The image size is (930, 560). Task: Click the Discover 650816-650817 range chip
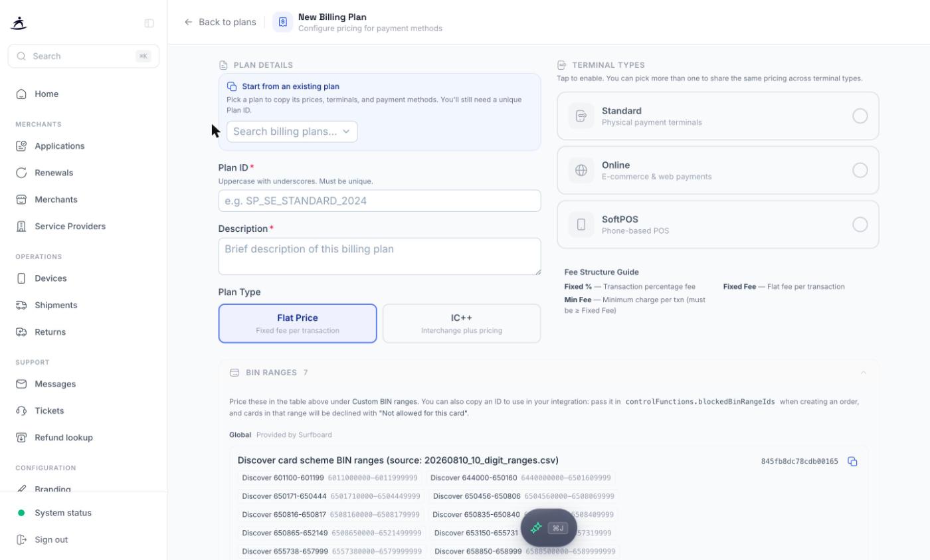coord(331,515)
